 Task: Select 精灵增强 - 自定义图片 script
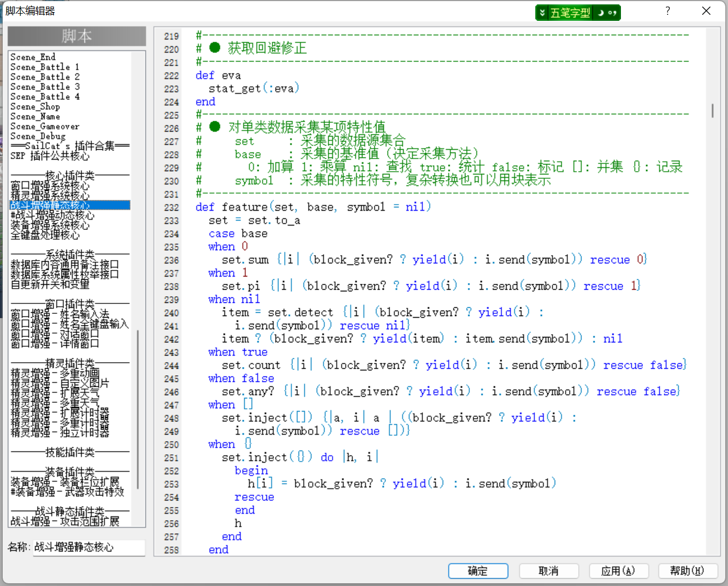click(x=60, y=383)
